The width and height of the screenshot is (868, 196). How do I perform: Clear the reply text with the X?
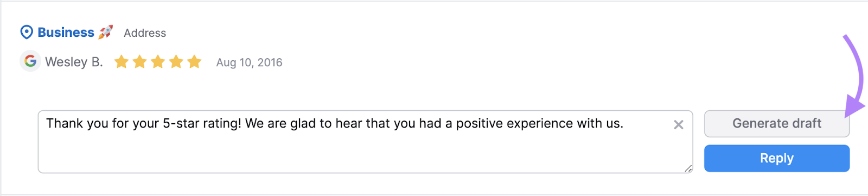[678, 125]
